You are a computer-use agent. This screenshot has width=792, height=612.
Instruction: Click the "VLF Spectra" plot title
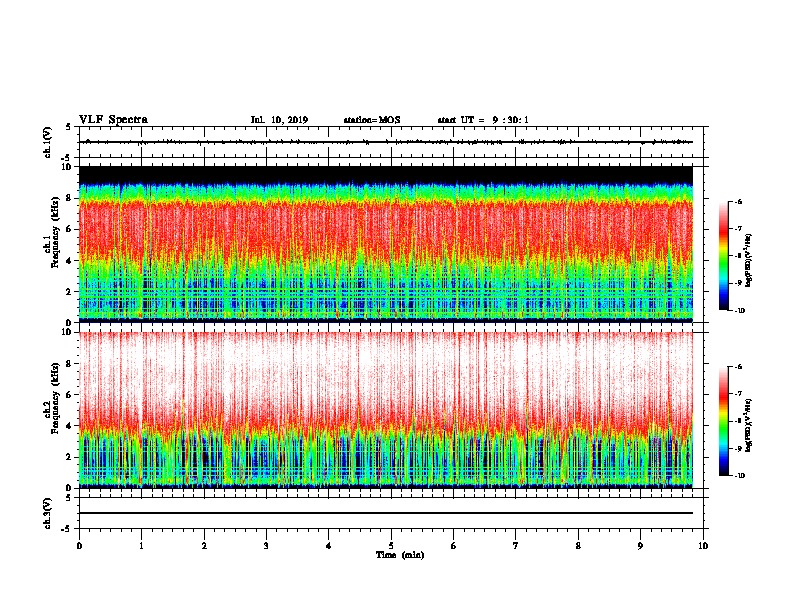(x=113, y=120)
